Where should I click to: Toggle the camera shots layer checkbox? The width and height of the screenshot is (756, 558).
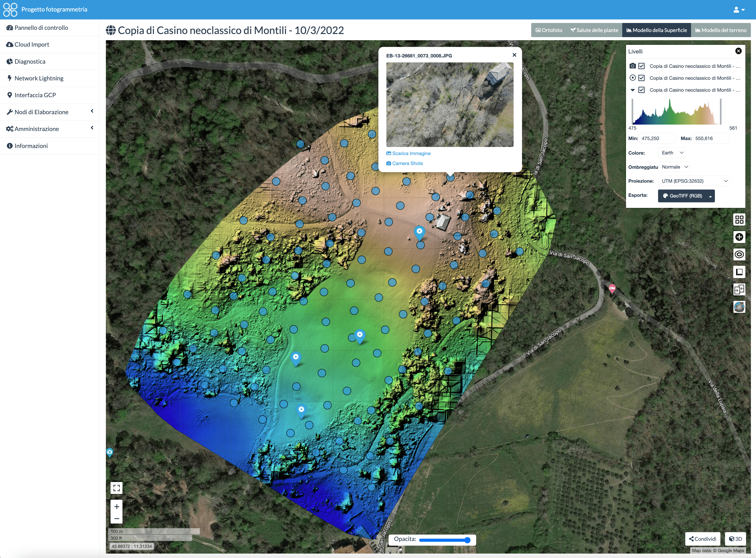(641, 66)
